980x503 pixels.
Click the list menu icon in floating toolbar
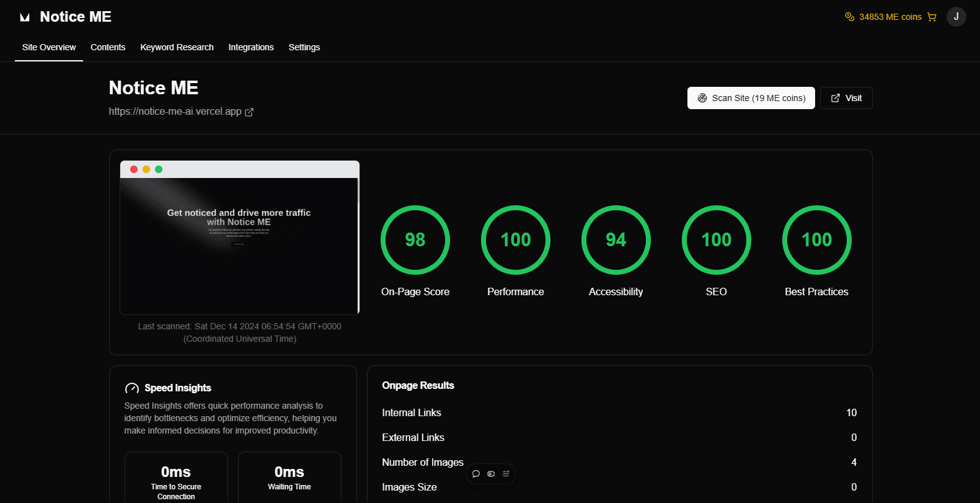tap(506, 474)
